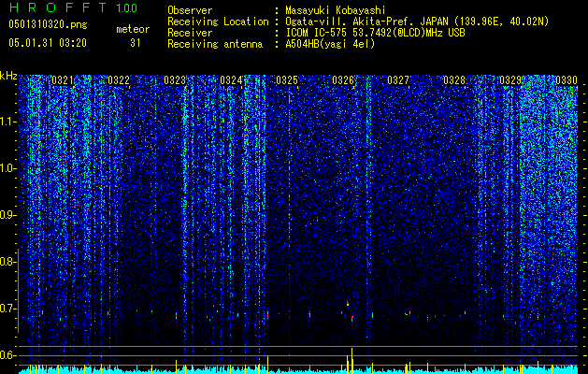Click the 0.7 frequency axis label
Image resolution: width=588 pixels, height=374 pixels.
[7, 309]
